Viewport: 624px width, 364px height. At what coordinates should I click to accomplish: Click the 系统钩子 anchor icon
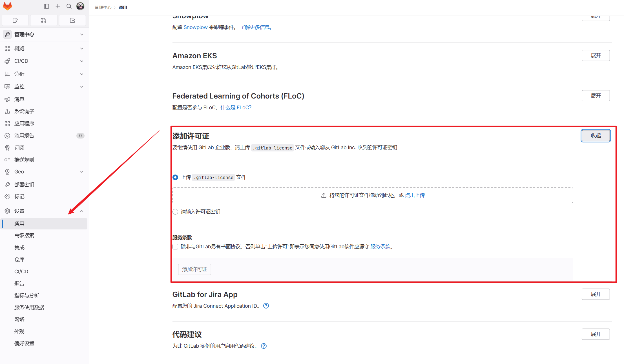(x=7, y=111)
